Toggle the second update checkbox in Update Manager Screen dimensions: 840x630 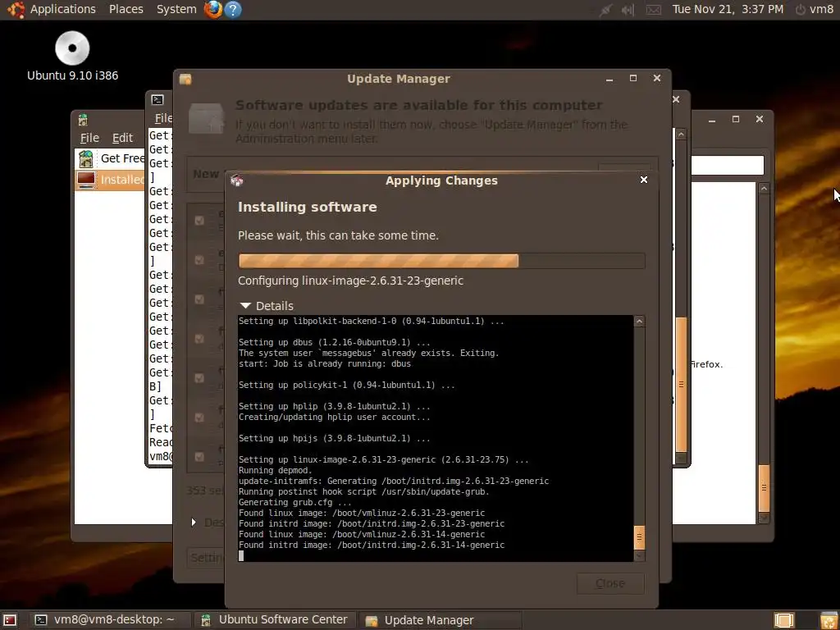[199, 260]
